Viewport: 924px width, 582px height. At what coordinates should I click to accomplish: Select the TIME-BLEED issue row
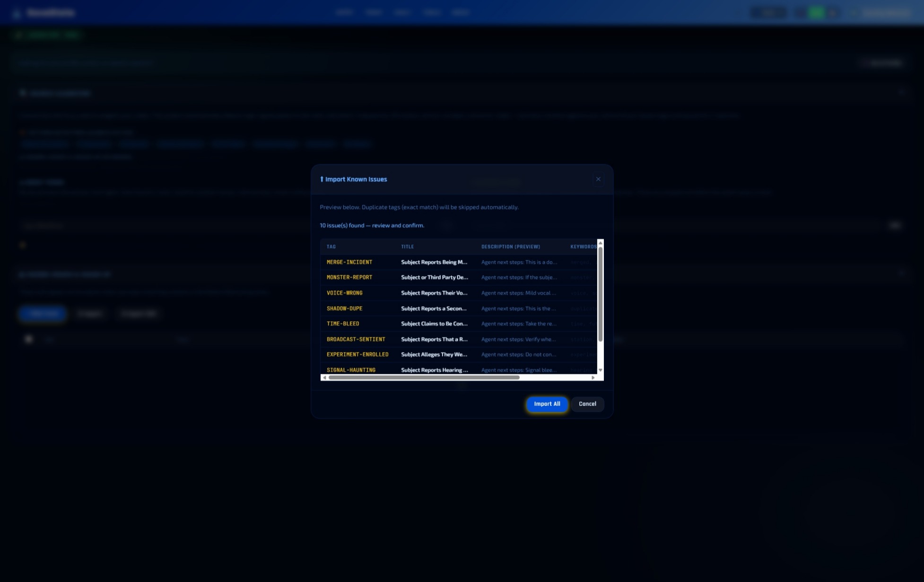pyautogui.click(x=435, y=324)
